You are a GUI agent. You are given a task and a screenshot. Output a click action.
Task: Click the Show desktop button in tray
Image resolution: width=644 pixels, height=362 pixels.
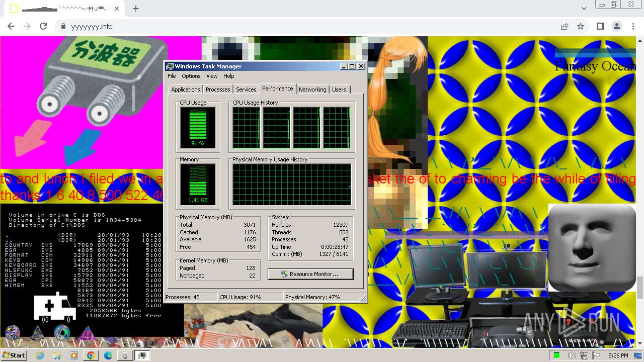[638, 355]
